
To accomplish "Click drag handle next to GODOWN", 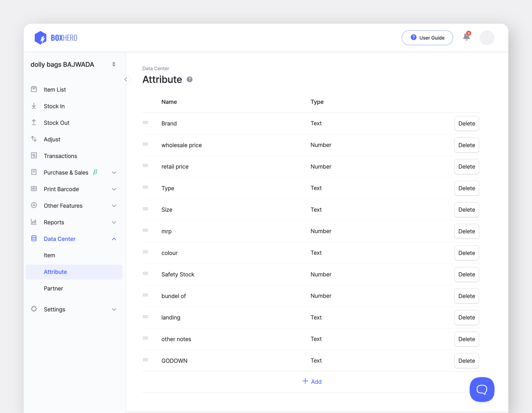I will [145, 360].
